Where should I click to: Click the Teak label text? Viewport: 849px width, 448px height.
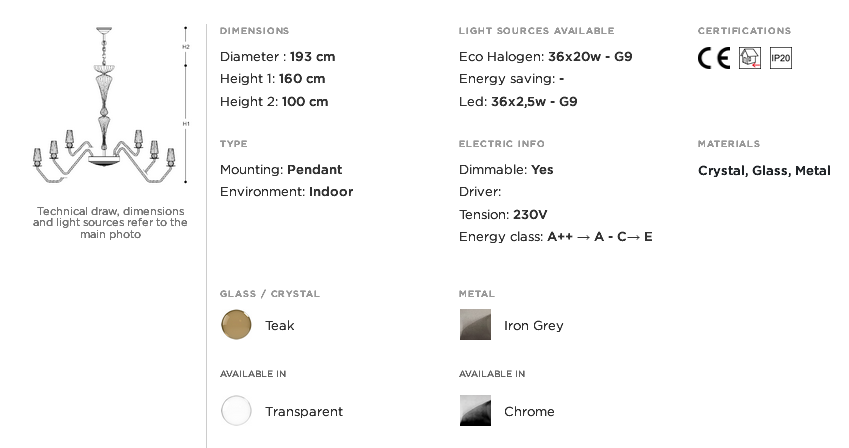[x=279, y=326]
